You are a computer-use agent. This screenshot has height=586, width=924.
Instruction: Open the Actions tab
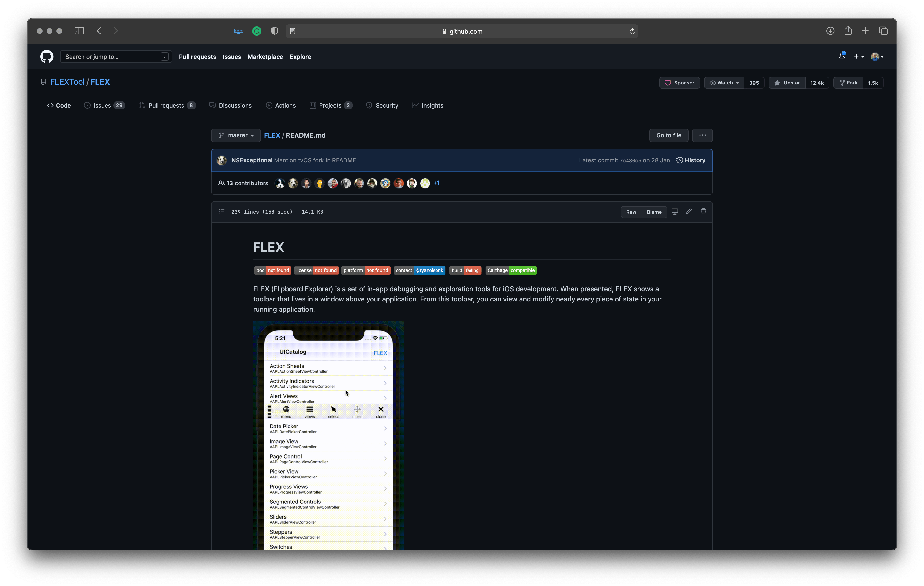[x=280, y=105]
